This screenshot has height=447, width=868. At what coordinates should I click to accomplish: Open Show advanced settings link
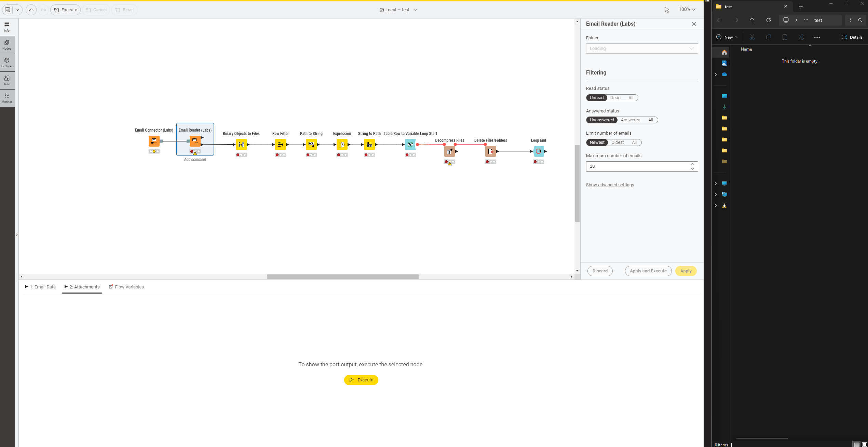click(x=610, y=185)
